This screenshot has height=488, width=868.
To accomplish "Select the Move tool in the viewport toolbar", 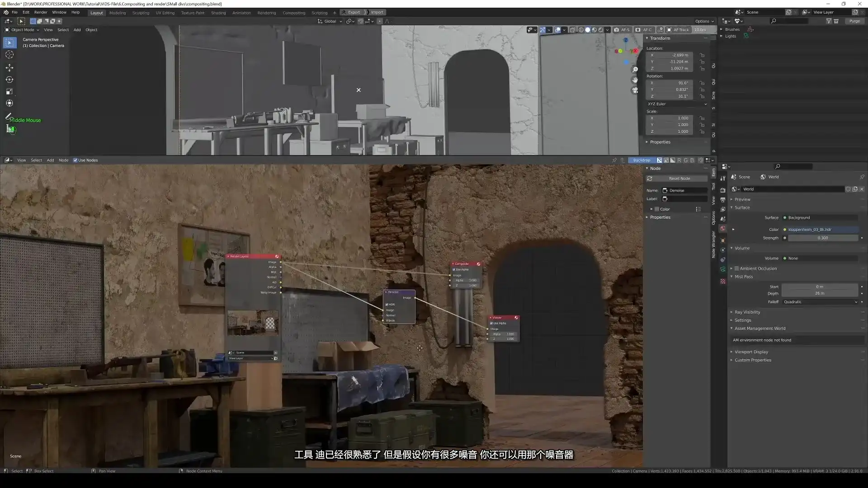I will [x=9, y=67].
